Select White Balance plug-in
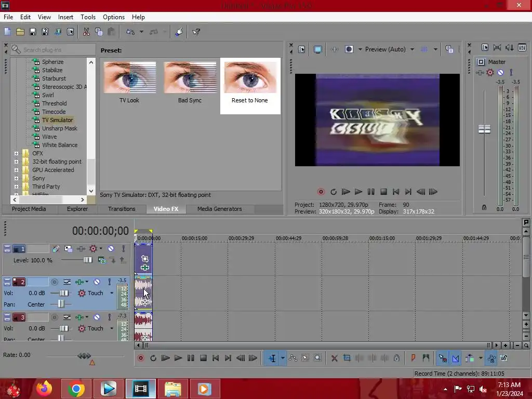The height and width of the screenshot is (399, 532). coord(59,145)
